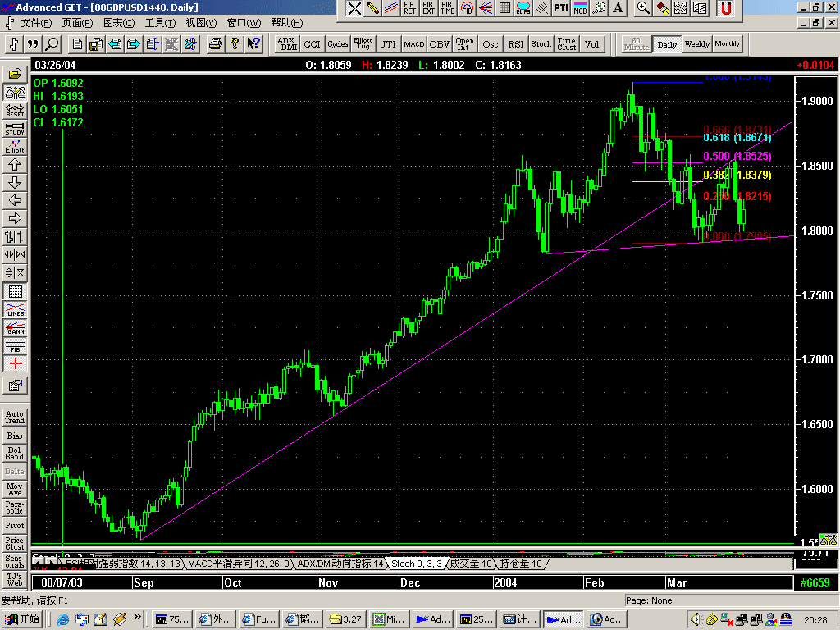This screenshot has height=630, width=840.
Task: Switch to MACD平滑异同 12, 26, 9 tab
Action: click(x=239, y=564)
